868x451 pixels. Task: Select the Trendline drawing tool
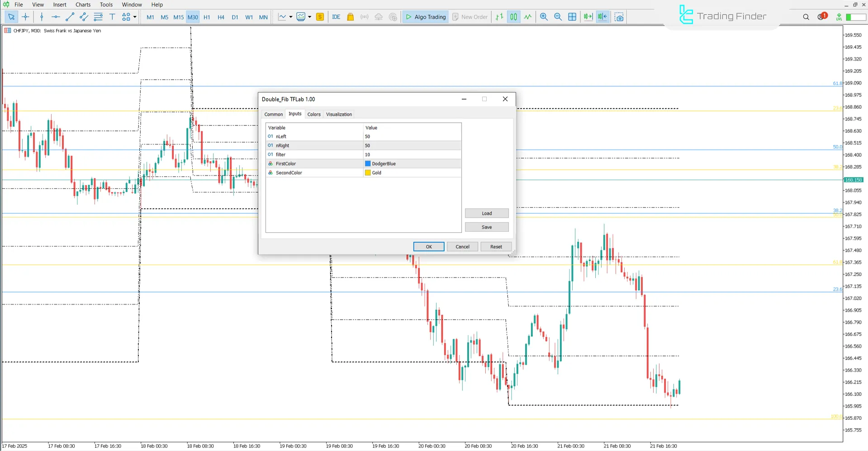(70, 17)
